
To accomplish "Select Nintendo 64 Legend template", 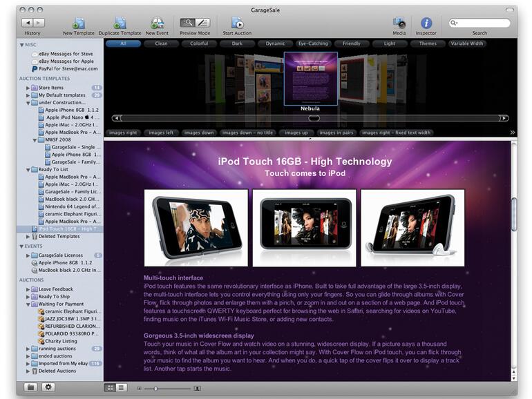I will 70,206.
